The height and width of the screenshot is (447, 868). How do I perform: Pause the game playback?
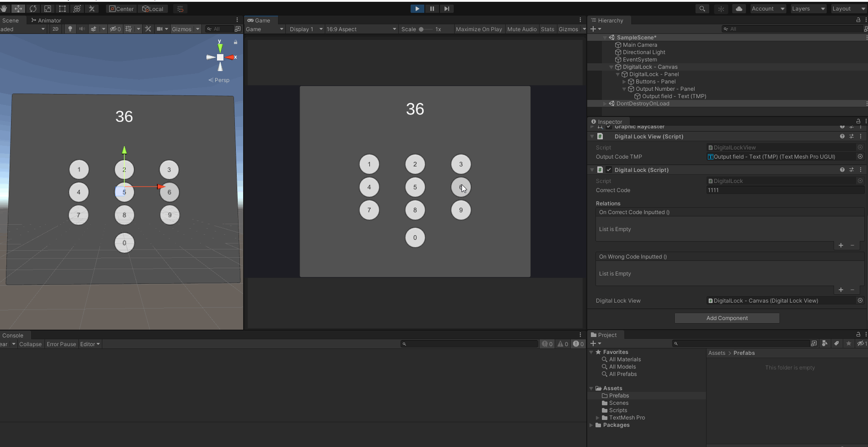pyautogui.click(x=432, y=9)
